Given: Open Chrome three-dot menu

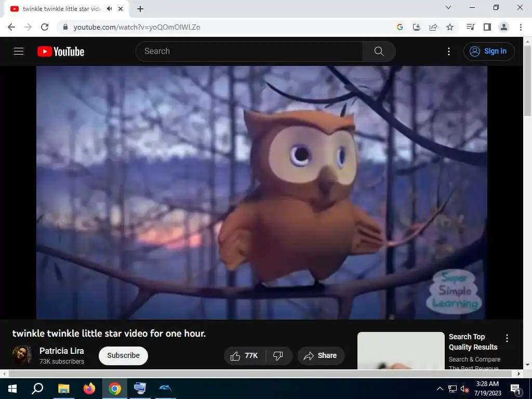Looking at the screenshot, I should click(x=521, y=27).
